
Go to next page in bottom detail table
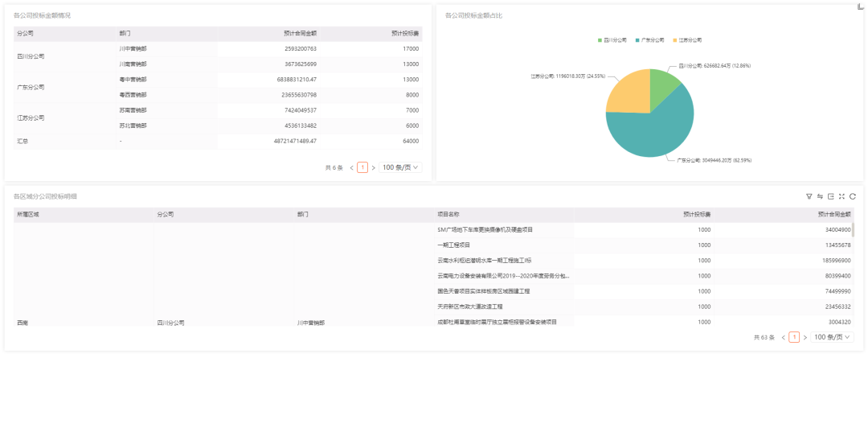pyautogui.click(x=805, y=337)
